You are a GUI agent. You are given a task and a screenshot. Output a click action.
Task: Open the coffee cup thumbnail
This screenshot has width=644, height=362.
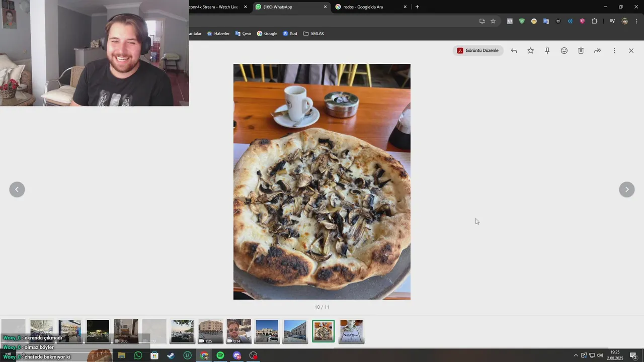coord(351,331)
